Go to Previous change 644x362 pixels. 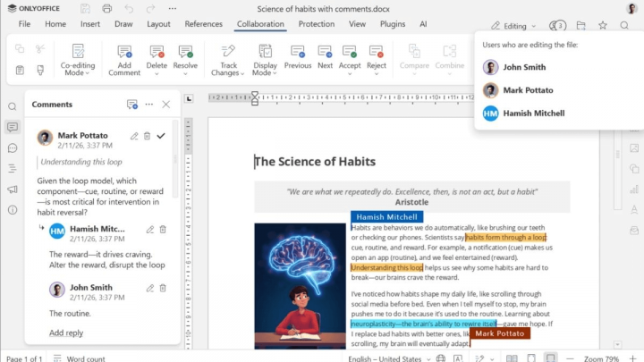click(x=298, y=57)
